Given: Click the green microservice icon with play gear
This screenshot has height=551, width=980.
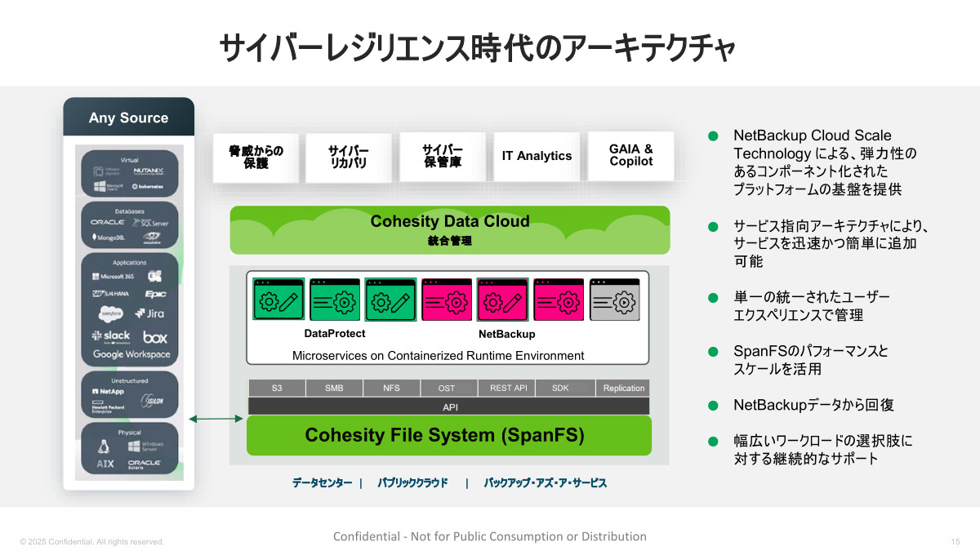Looking at the screenshot, I should pyautogui.click(x=335, y=300).
